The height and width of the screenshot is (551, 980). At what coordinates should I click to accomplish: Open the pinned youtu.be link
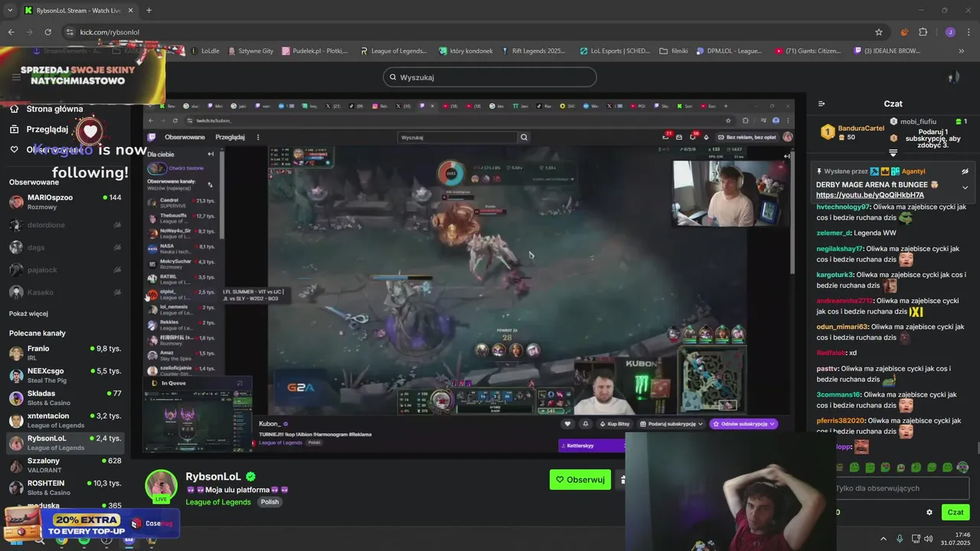point(870,195)
